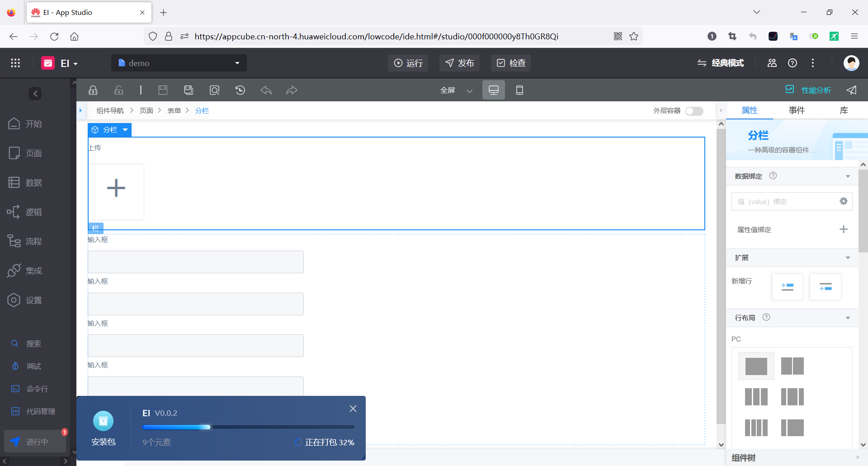This screenshot has height=466, width=868.
Task: Open the team members icon
Action: 772,63
